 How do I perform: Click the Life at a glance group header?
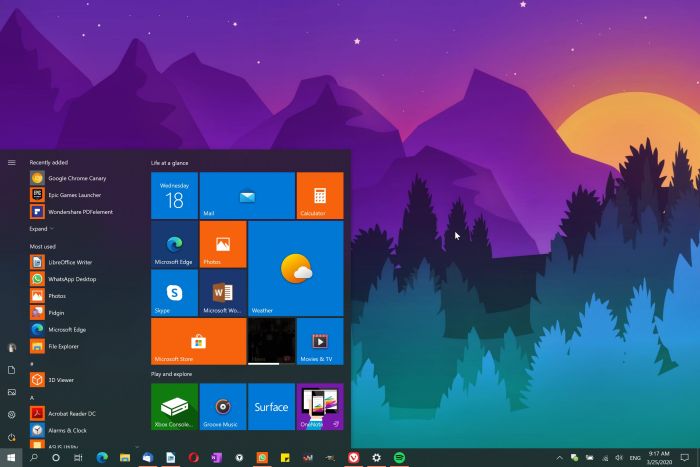[169, 163]
